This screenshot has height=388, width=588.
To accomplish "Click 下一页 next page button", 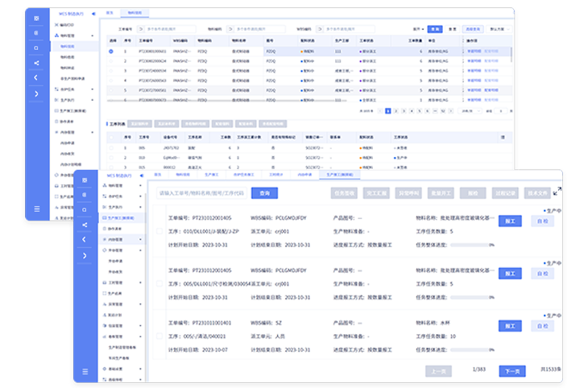I will click(x=511, y=371).
